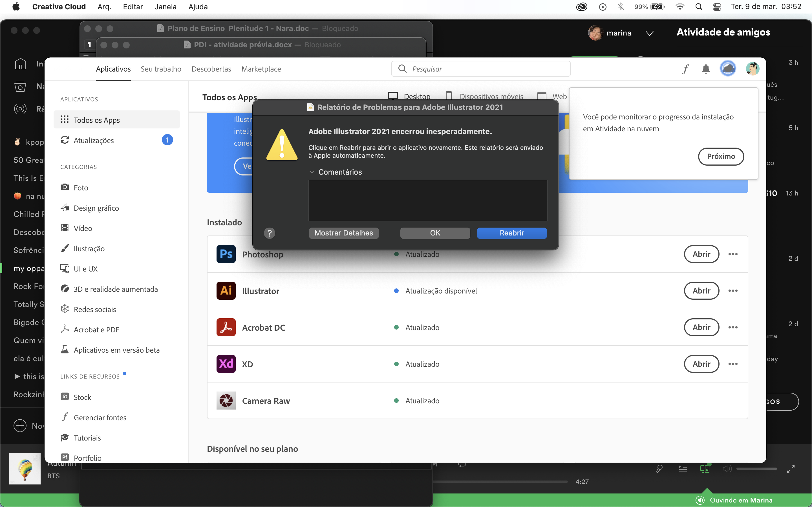The width and height of the screenshot is (812, 507).
Task: Select the Foto category in sidebar
Action: (81, 187)
